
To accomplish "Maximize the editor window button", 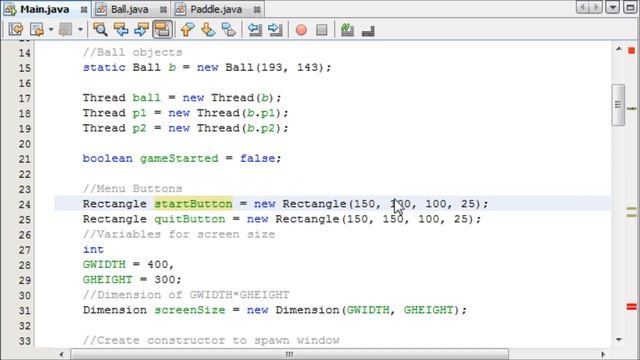I will coord(630,7).
